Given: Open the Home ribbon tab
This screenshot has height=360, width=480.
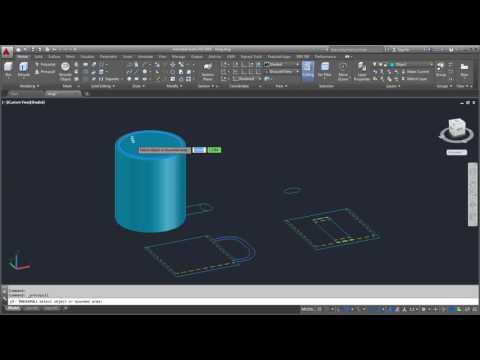Looking at the screenshot, I should [x=23, y=57].
